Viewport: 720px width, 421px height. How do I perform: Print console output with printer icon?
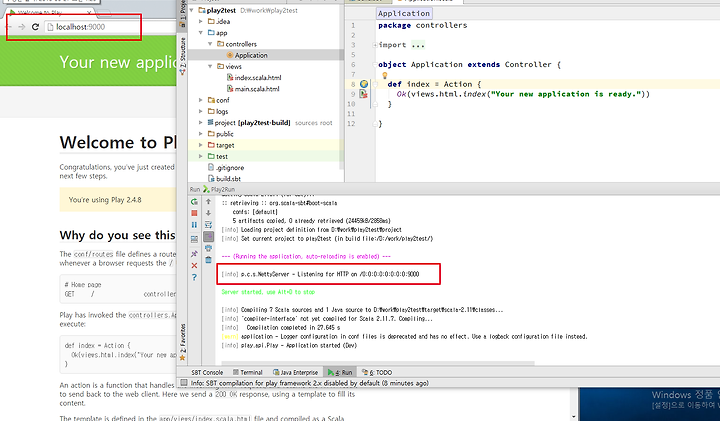coord(208,248)
